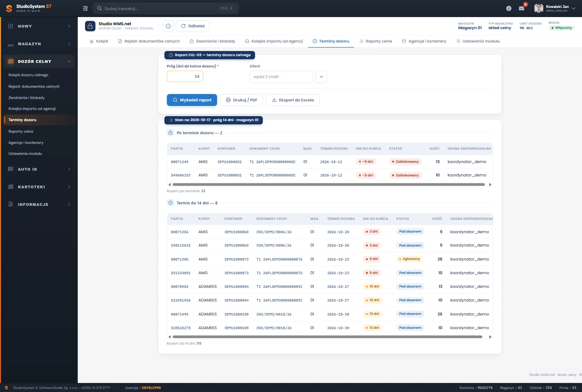
Task: Click the info circle icon in top bar
Action: pyautogui.click(x=509, y=9)
